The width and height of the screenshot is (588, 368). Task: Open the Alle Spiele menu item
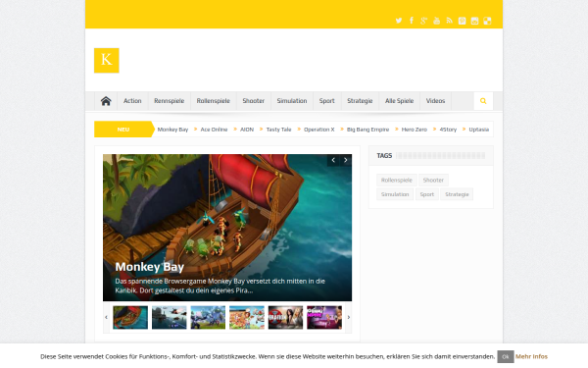point(400,101)
